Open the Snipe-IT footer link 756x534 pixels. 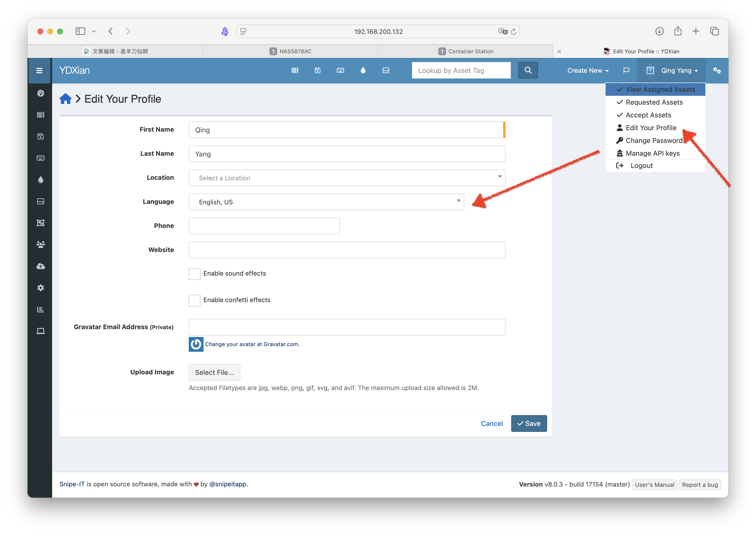click(x=72, y=484)
